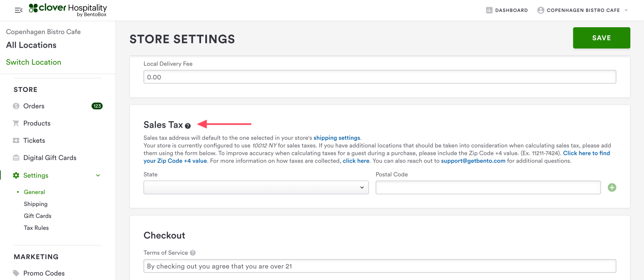Follow the shipping settings link

click(x=337, y=138)
